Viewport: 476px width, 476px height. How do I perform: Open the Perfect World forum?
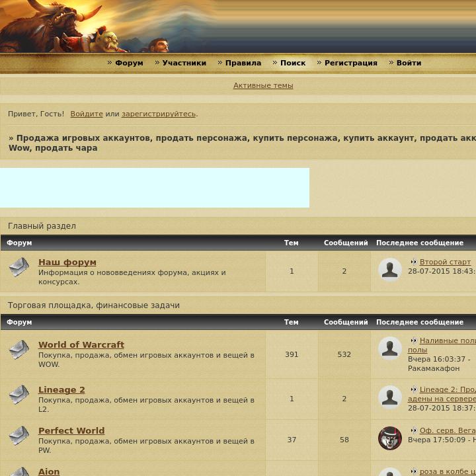(71, 430)
